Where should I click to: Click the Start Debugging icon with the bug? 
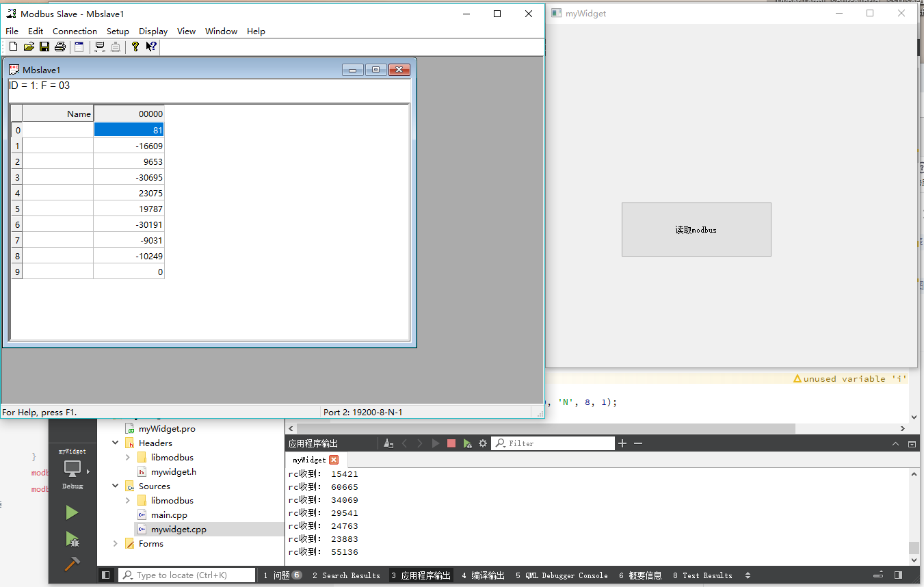(72, 539)
